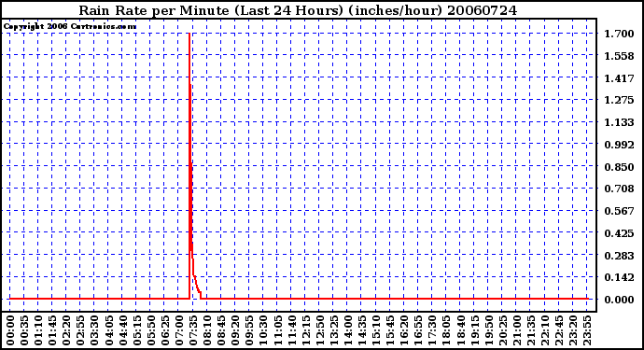Click the 20:25 time label

pyautogui.click(x=503, y=331)
